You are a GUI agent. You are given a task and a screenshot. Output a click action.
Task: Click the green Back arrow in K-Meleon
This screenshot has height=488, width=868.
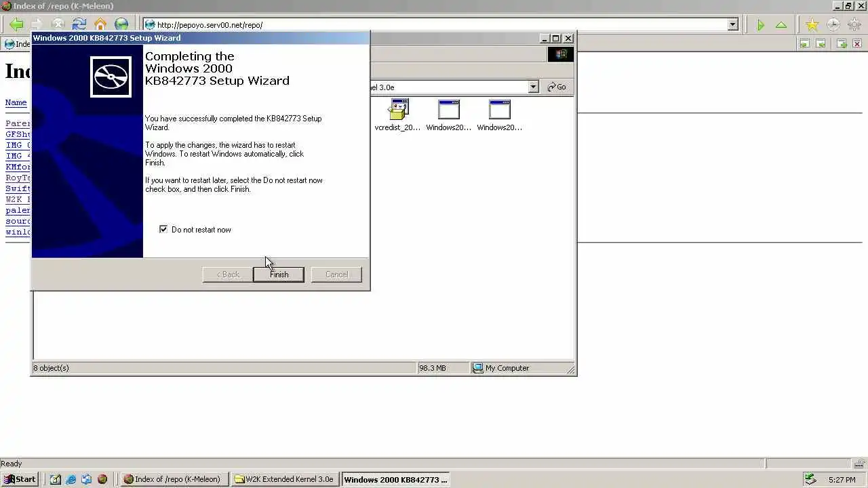[x=16, y=25]
